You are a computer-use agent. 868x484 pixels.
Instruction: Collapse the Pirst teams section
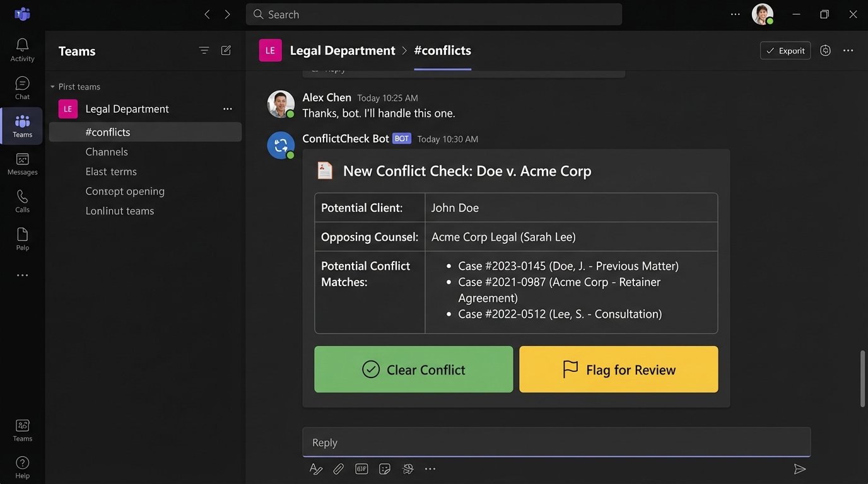[53, 86]
